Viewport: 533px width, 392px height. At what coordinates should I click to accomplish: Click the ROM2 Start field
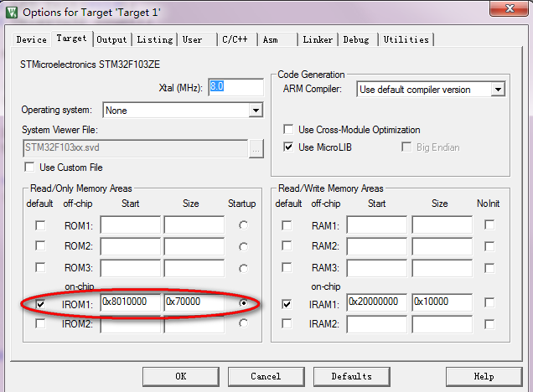[x=130, y=246]
